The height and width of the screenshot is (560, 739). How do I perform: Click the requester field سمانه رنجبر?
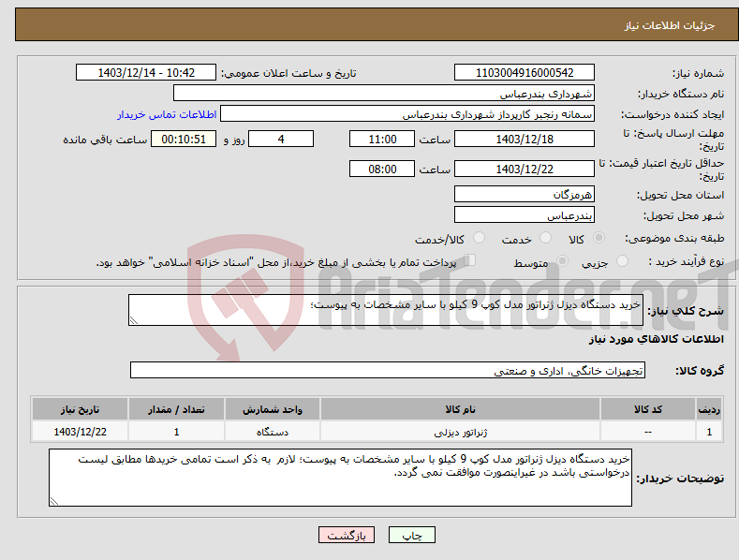[x=407, y=114]
